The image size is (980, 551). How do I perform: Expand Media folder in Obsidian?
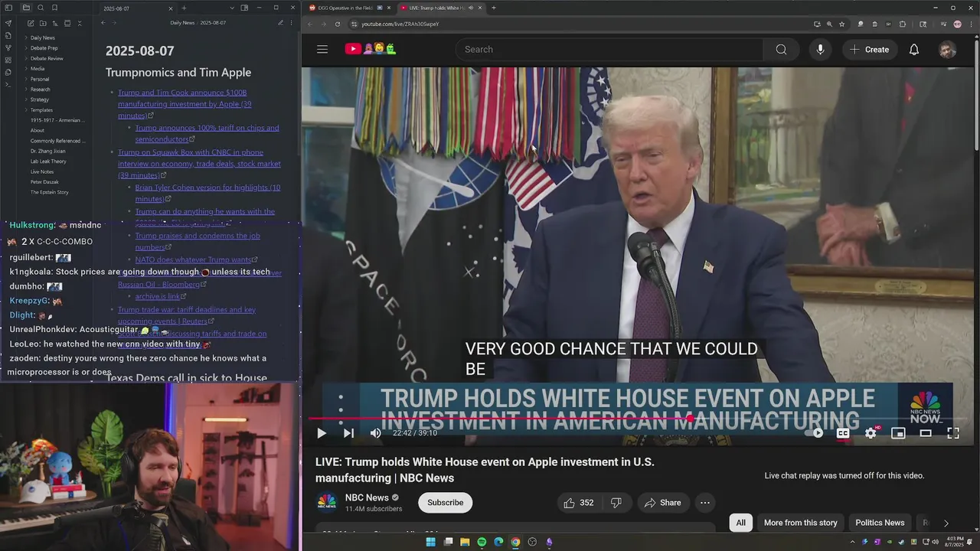[37, 69]
